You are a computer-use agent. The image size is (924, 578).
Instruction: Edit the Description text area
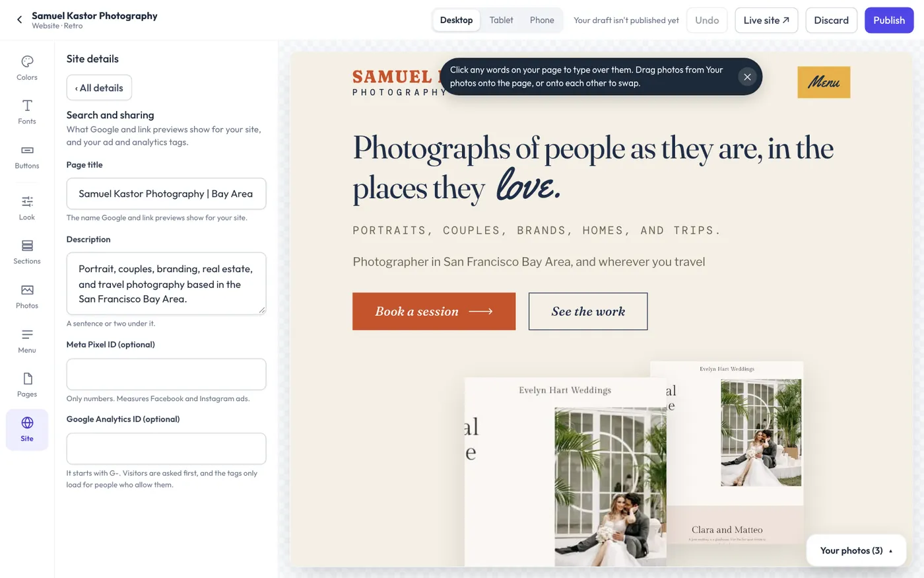pyautogui.click(x=166, y=283)
